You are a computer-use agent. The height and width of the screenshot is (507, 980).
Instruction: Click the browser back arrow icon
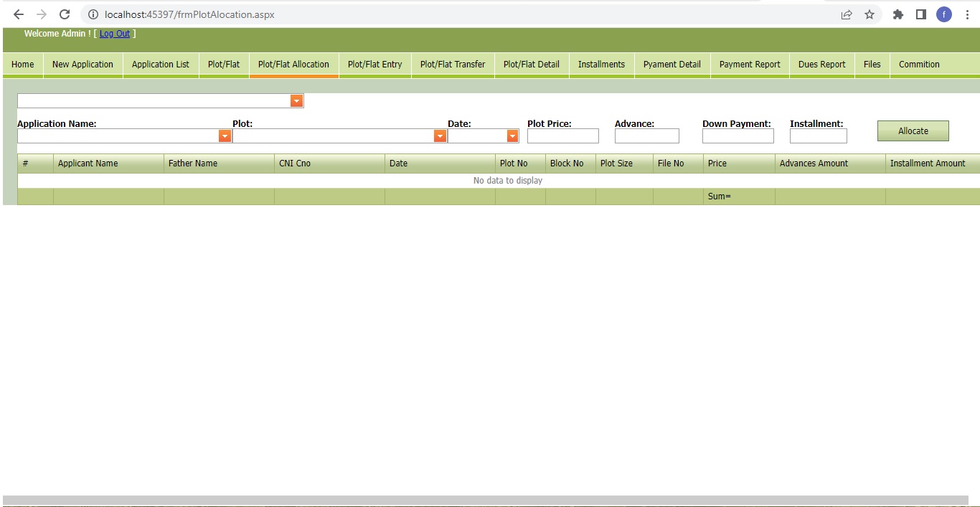[x=19, y=14]
